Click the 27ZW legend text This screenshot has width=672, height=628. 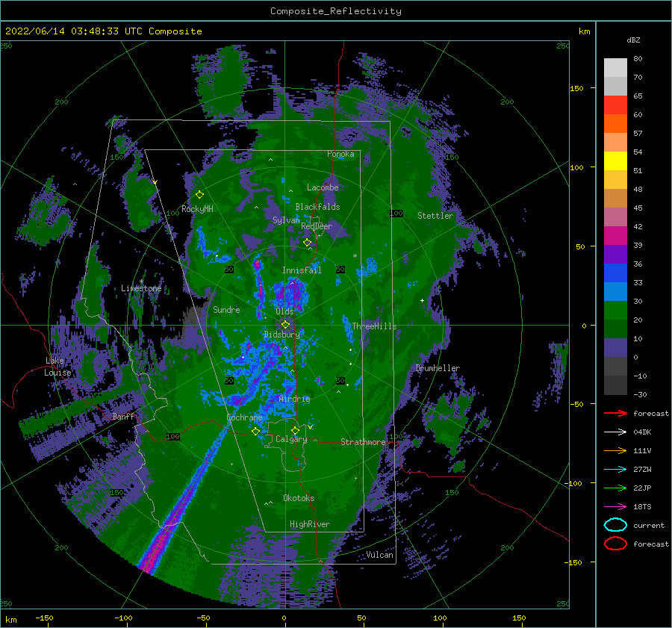[642, 470]
